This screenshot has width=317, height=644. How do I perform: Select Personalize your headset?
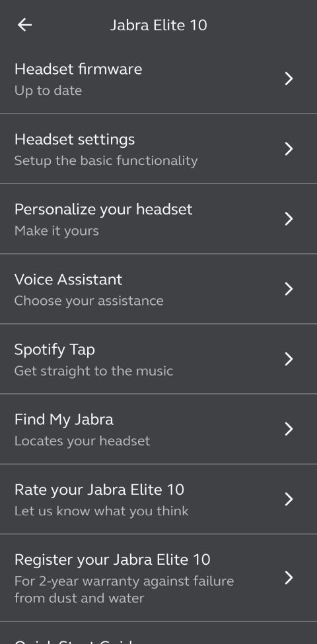[158, 218]
